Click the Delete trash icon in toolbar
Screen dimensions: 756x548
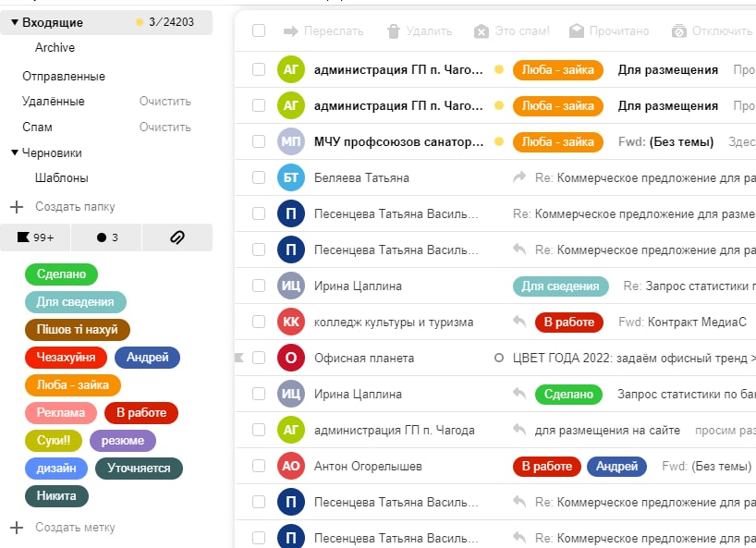[394, 31]
